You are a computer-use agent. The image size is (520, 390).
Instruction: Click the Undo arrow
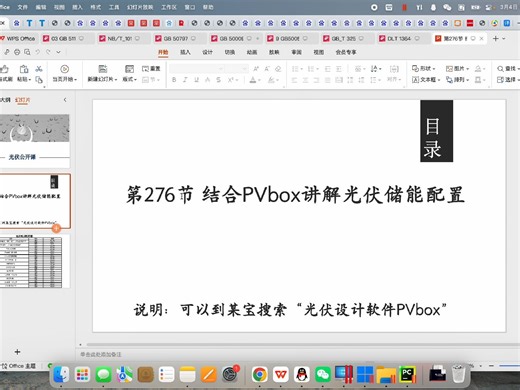pyautogui.click(x=38, y=52)
